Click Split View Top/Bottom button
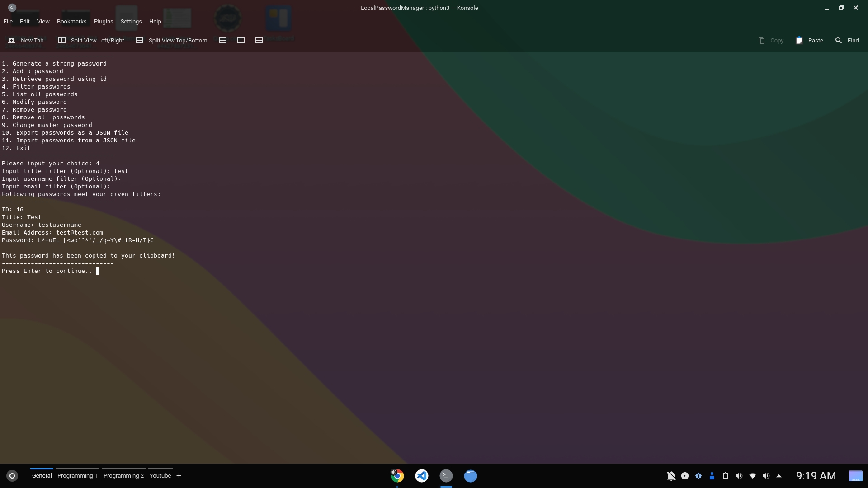 click(x=172, y=40)
